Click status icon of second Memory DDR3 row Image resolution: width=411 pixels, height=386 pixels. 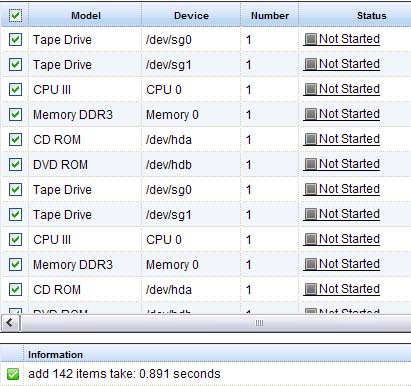pos(311,264)
